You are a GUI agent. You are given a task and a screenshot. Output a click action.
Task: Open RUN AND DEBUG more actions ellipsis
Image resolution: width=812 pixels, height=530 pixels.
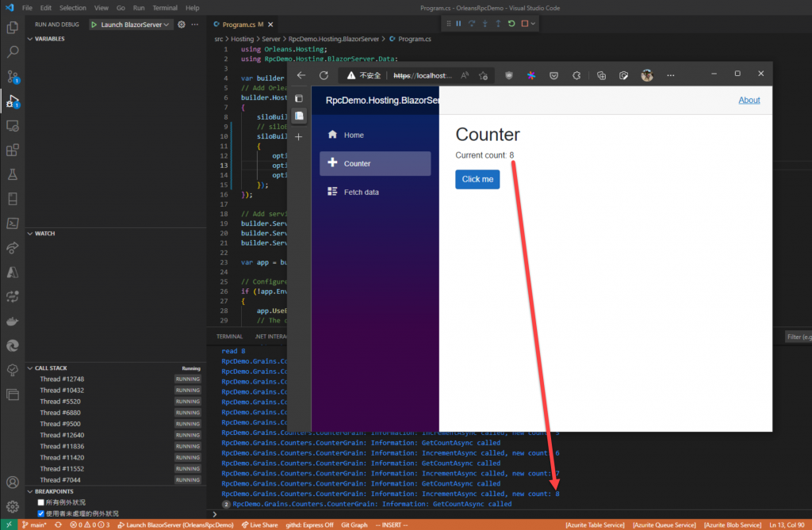click(x=195, y=25)
